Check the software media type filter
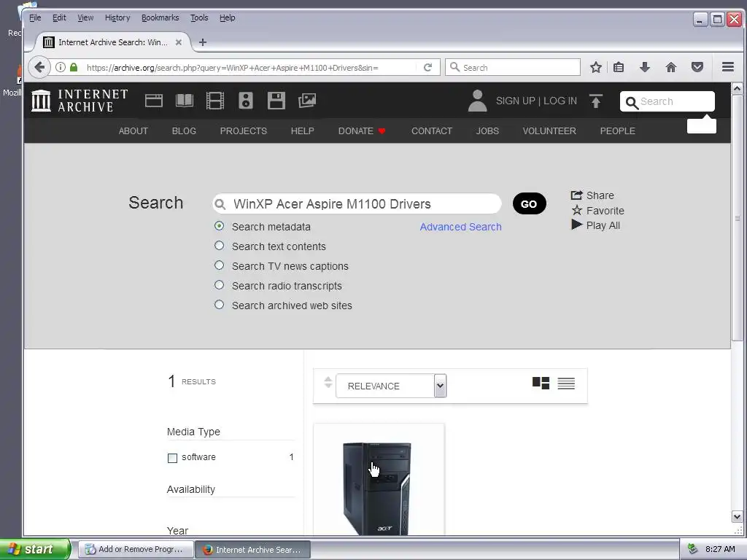Image resolution: width=747 pixels, height=560 pixels. tap(172, 458)
